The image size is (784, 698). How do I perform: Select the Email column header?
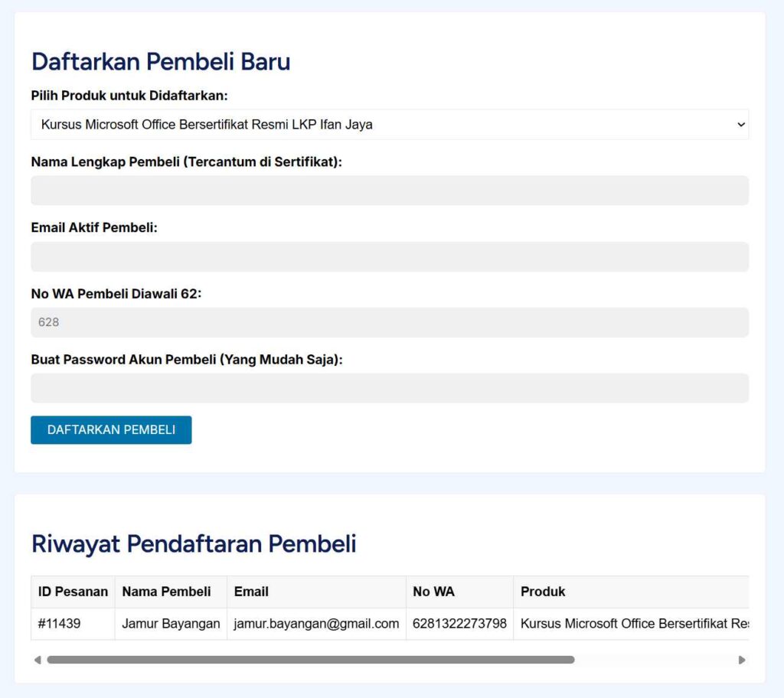click(x=251, y=592)
